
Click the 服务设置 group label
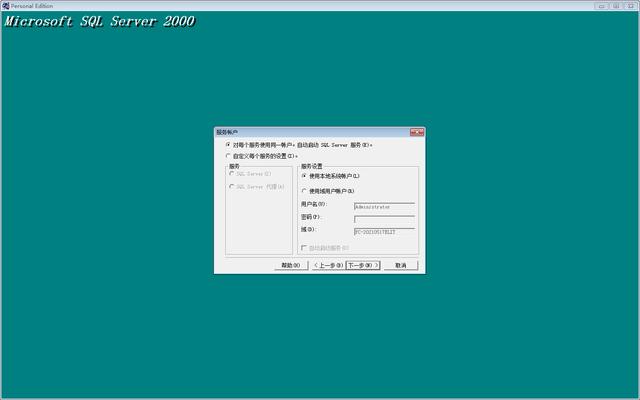pos(311,166)
